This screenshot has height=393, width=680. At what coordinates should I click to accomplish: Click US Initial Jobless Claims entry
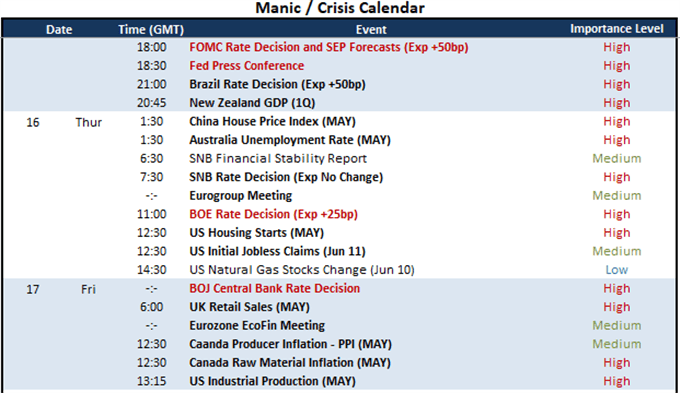coord(277,252)
